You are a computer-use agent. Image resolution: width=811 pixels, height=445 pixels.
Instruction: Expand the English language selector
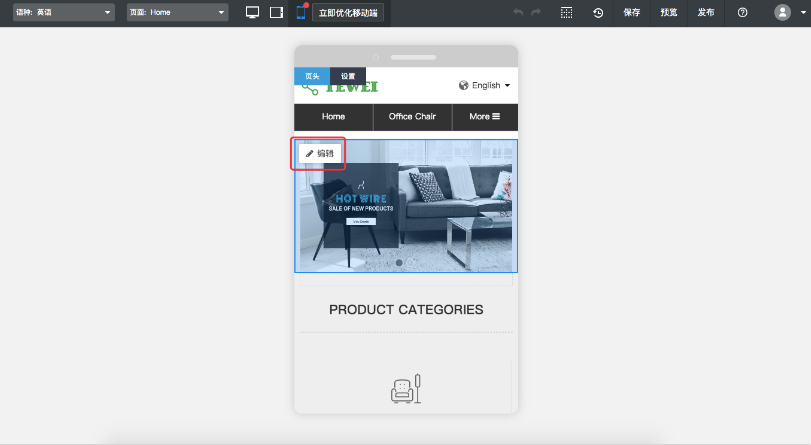[485, 86]
